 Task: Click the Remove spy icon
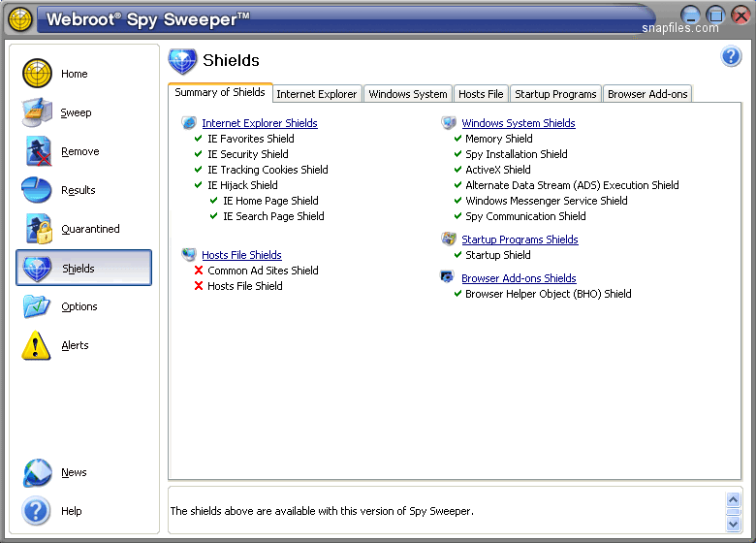(x=38, y=151)
